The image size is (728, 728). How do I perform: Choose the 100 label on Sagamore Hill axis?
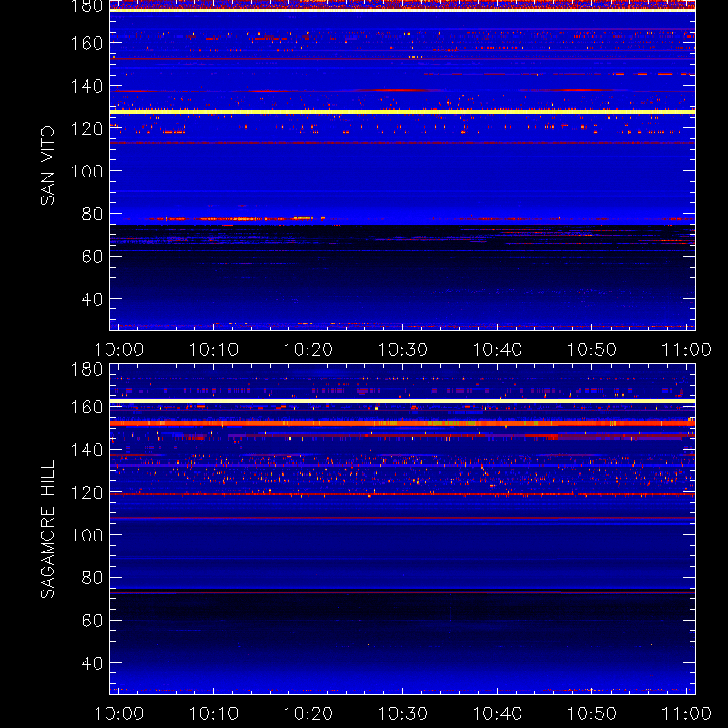pos(86,535)
